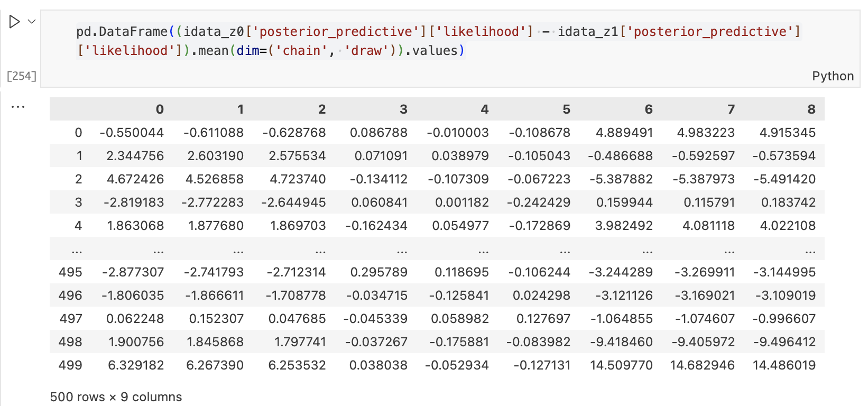Viewport: 868px width, 406px height.
Task: Click column header 0 in output table
Action: (160, 109)
